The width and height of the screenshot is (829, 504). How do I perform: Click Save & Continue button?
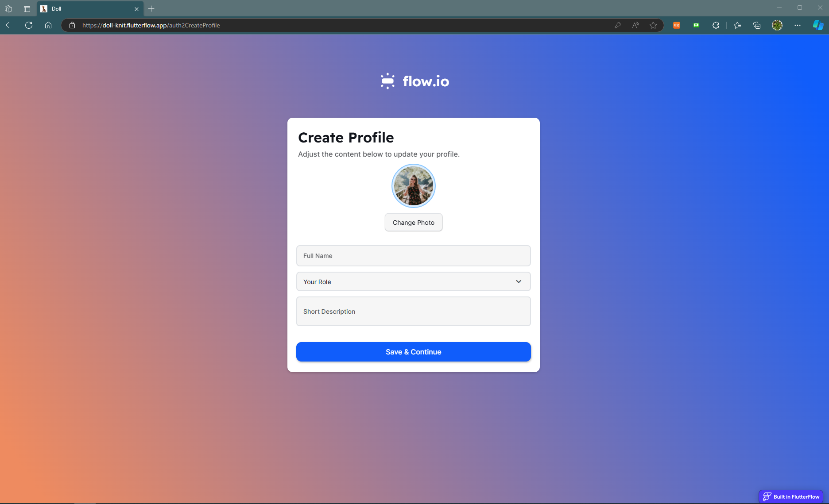[x=414, y=352]
